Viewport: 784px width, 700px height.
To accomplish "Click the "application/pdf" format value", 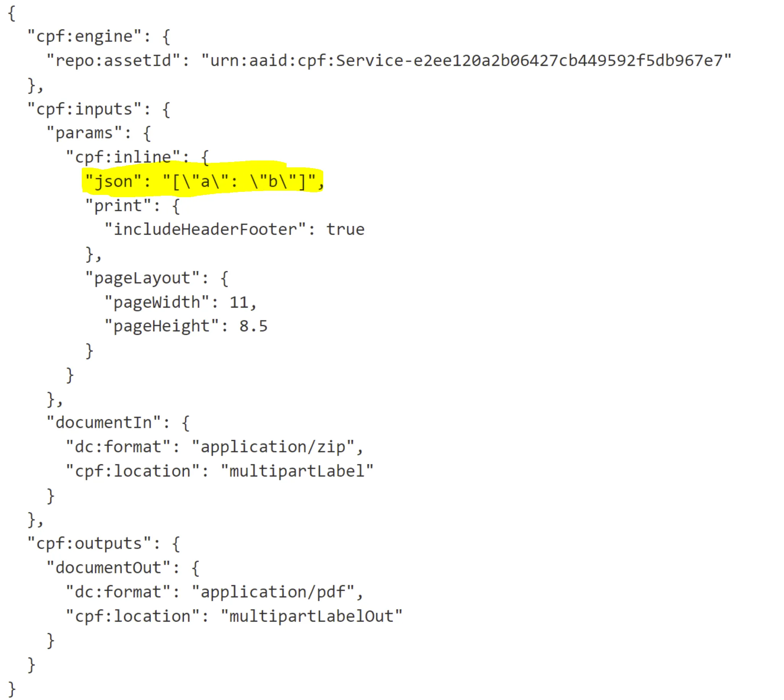I will (x=273, y=592).
